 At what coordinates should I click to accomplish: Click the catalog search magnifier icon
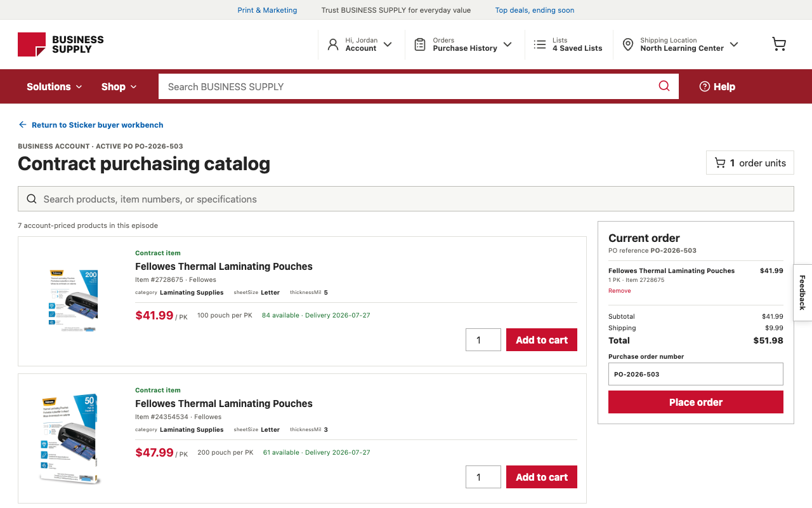click(32, 199)
